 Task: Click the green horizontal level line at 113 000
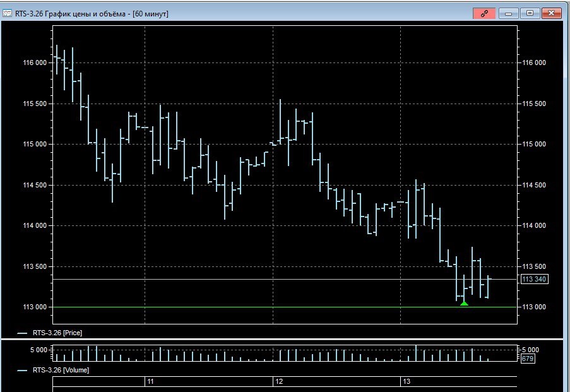(285, 307)
